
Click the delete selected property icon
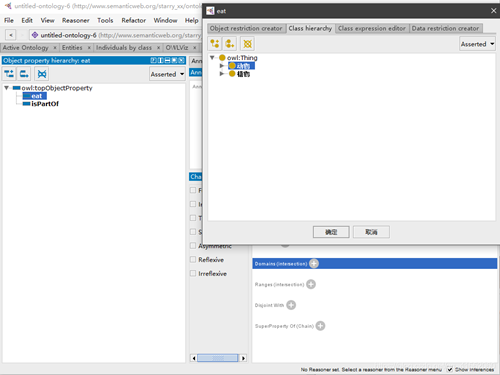pyautogui.click(x=42, y=74)
